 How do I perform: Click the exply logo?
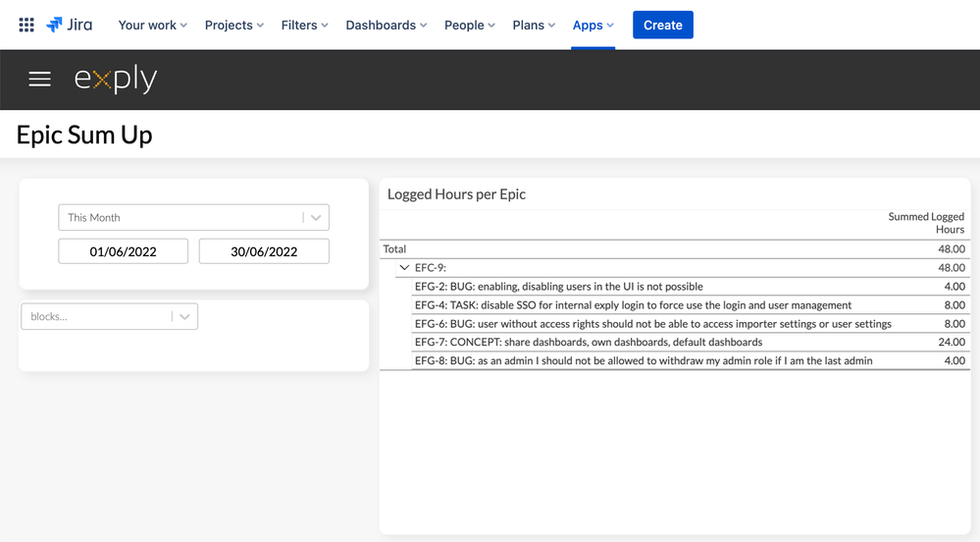coord(116,79)
